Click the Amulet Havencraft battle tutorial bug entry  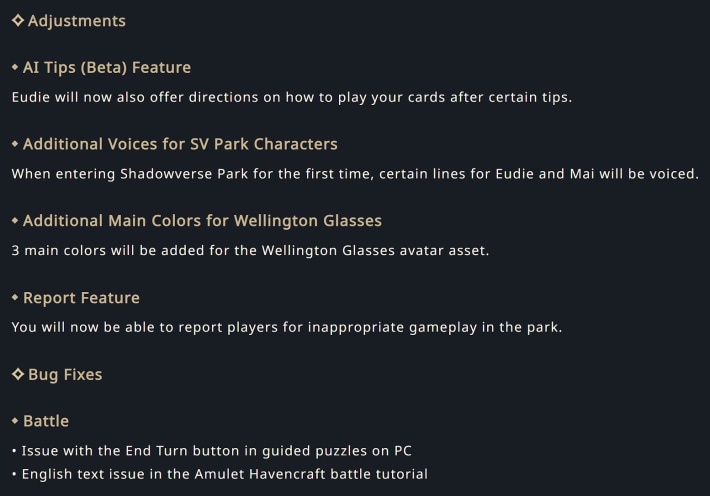click(x=225, y=474)
